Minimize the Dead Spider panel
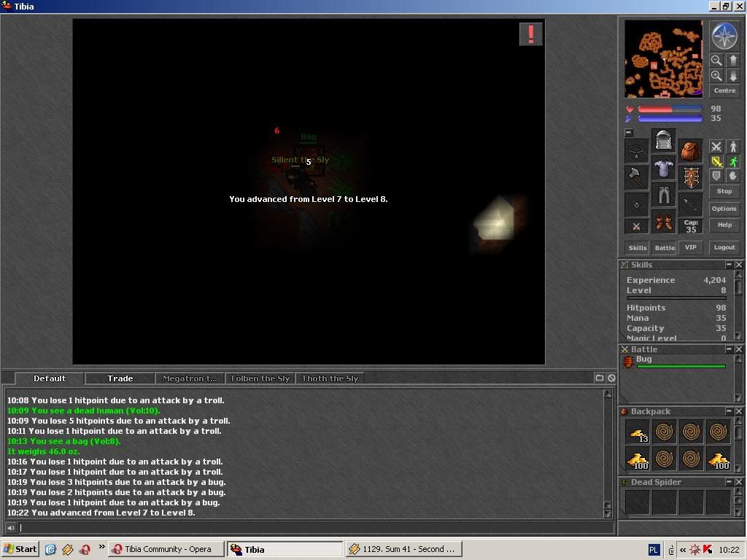Screen dimensions: 747x560 point(729,482)
